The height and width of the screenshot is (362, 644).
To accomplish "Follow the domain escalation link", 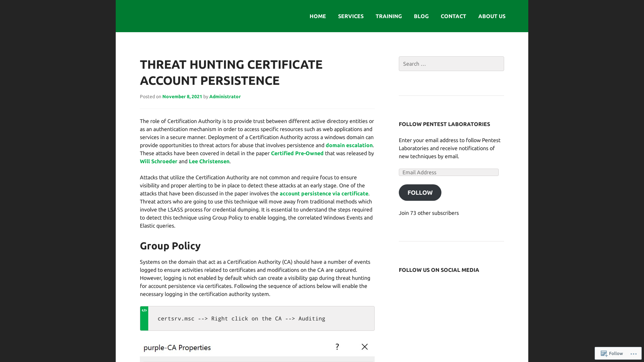I will [349, 145].
